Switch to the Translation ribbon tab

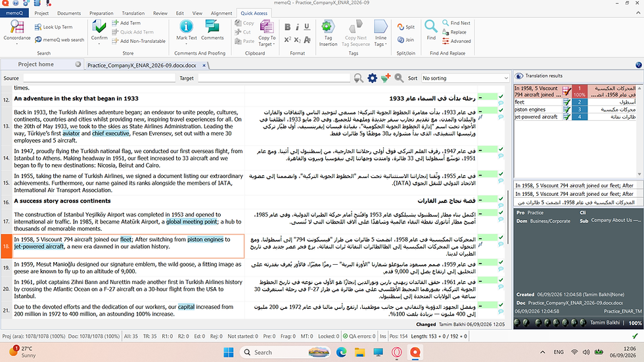coord(133,13)
